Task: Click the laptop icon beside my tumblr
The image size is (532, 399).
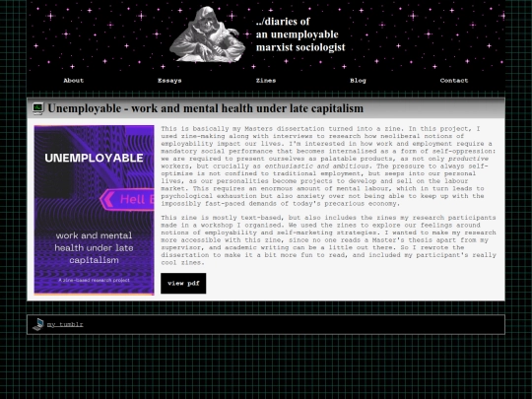Action: pyautogui.click(x=38, y=324)
